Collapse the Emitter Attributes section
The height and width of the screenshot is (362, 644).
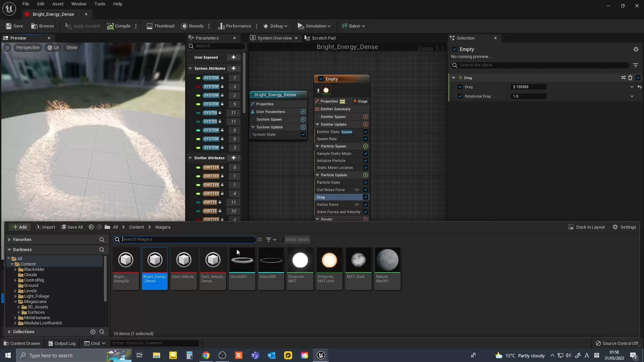pyautogui.click(x=190, y=158)
